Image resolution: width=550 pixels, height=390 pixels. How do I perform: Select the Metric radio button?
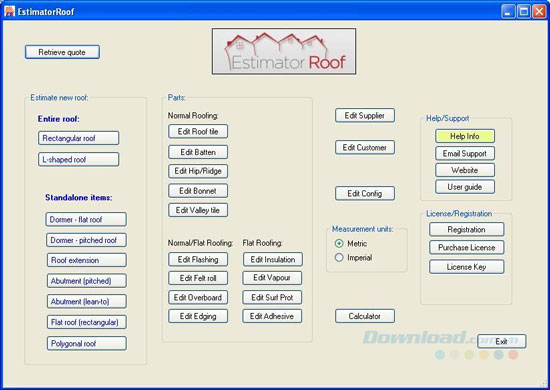coord(339,243)
